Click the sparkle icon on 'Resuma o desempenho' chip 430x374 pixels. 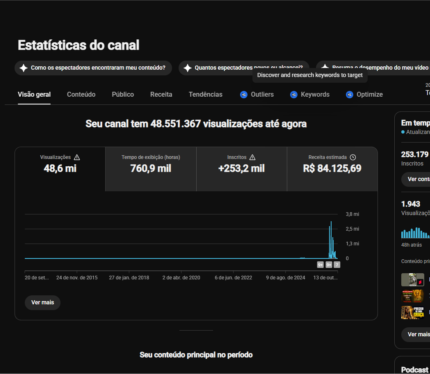325,67
